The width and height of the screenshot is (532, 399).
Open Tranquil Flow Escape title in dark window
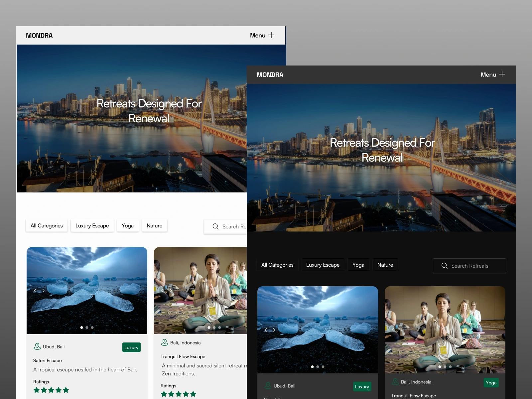point(414,396)
